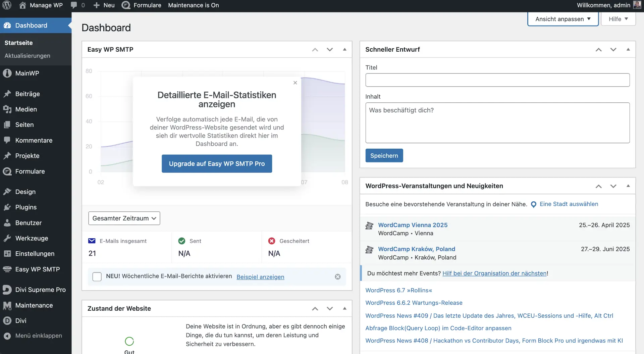Viewport: 644px width, 354px height.
Task: Click the Einstellungen settings icon
Action: click(x=7, y=254)
